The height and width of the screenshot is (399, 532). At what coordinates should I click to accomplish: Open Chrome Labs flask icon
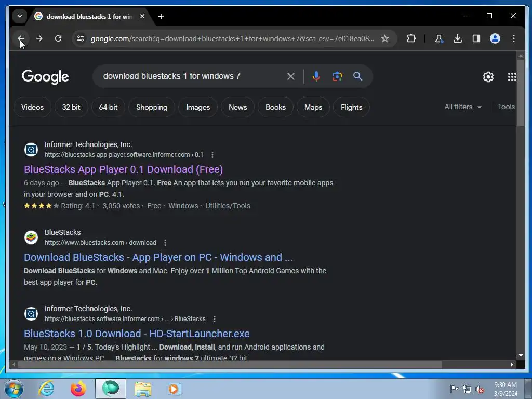pyautogui.click(x=438, y=38)
